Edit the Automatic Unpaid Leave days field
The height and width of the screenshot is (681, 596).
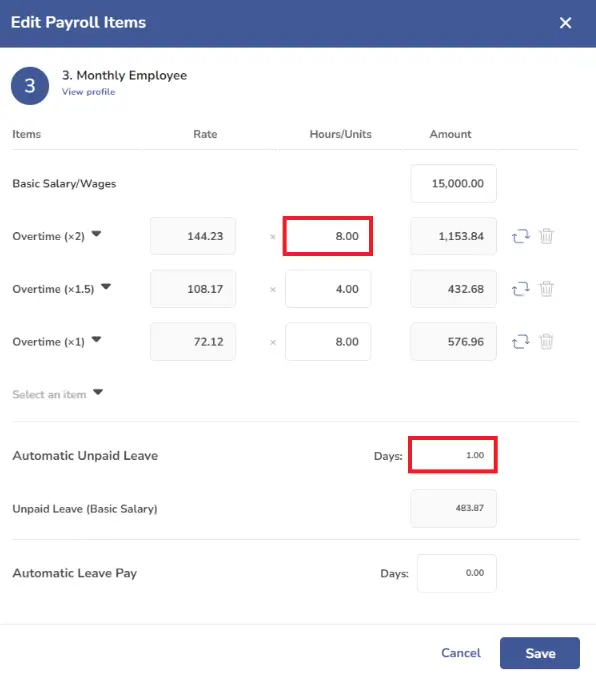click(x=453, y=455)
